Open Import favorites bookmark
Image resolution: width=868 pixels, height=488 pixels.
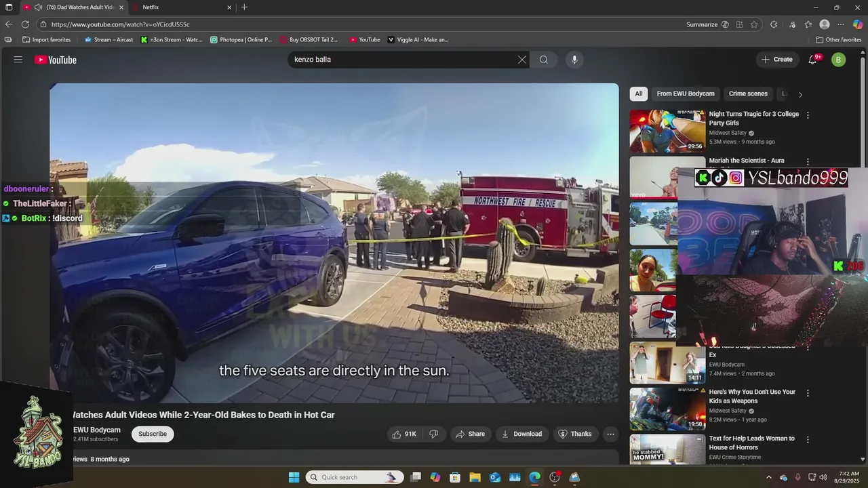click(47, 39)
